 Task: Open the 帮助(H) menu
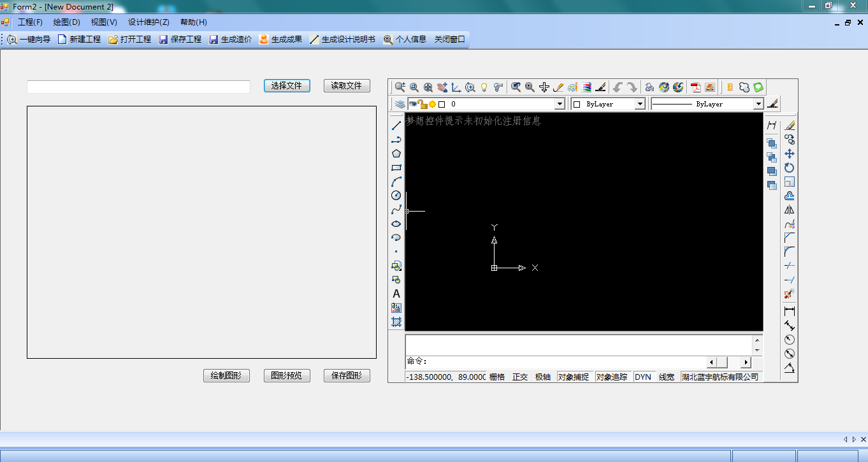pyautogui.click(x=194, y=22)
